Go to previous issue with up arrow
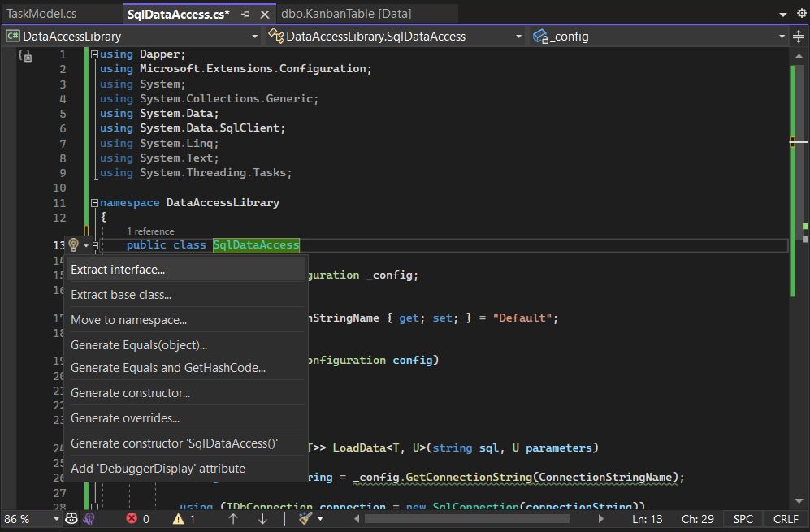 pyautogui.click(x=233, y=518)
